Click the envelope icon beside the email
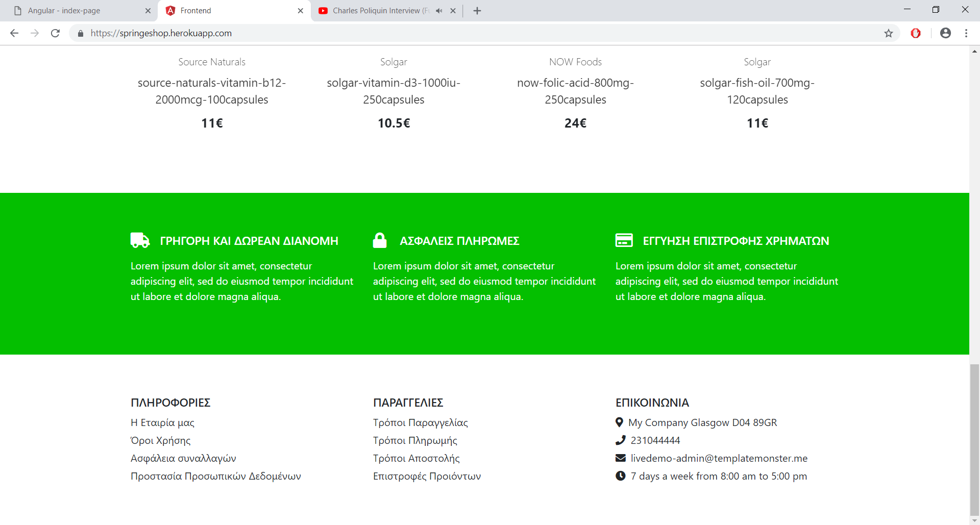Image resolution: width=980 pixels, height=525 pixels. pos(620,458)
